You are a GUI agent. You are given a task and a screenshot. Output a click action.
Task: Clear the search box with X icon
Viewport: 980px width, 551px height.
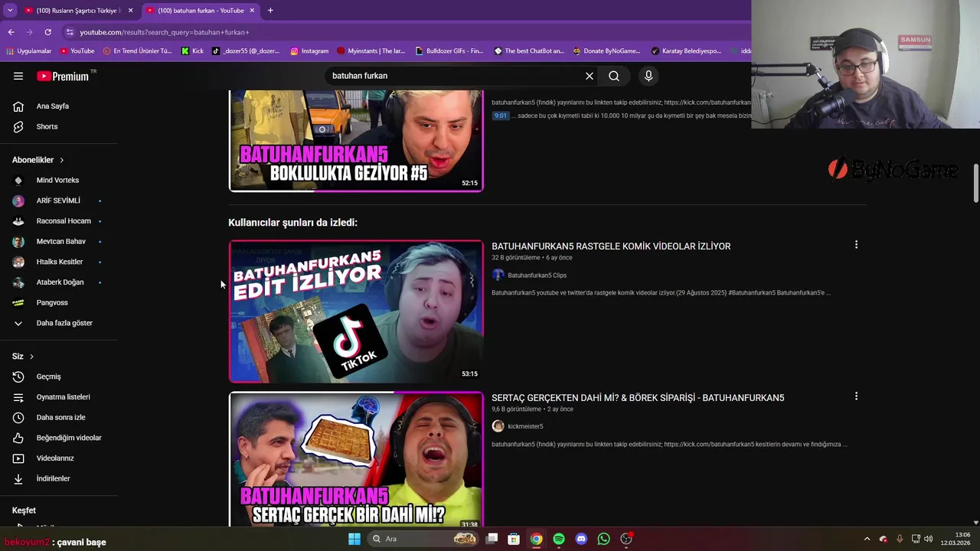(x=590, y=76)
